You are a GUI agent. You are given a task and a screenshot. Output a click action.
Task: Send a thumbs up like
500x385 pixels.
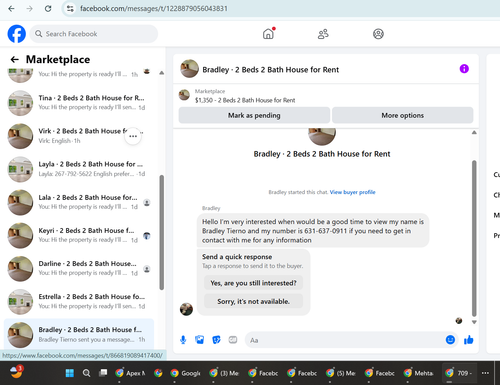click(x=468, y=340)
